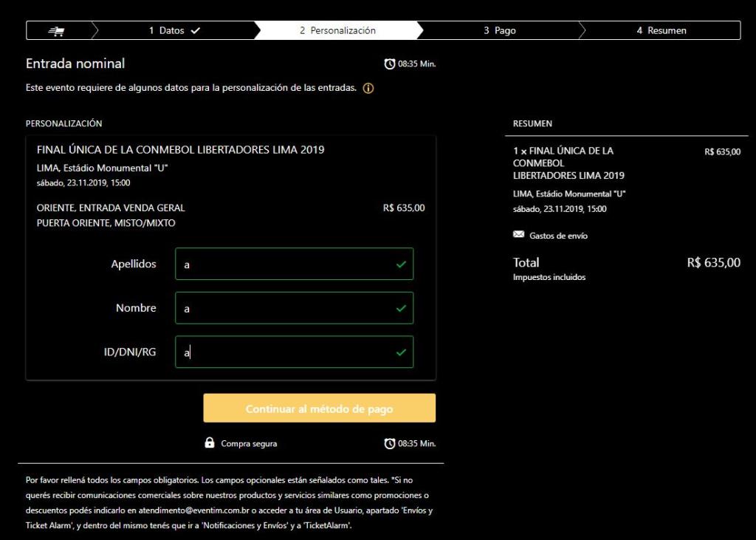This screenshot has width=756, height=540.
Task: Click the top clock timer icon
Action: [390, 64]
